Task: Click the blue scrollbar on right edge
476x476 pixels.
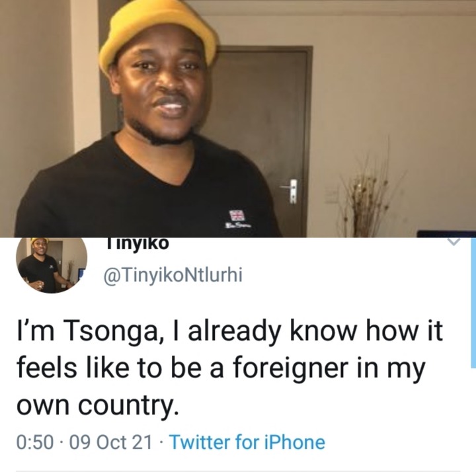Action: (x=473, y=303)
